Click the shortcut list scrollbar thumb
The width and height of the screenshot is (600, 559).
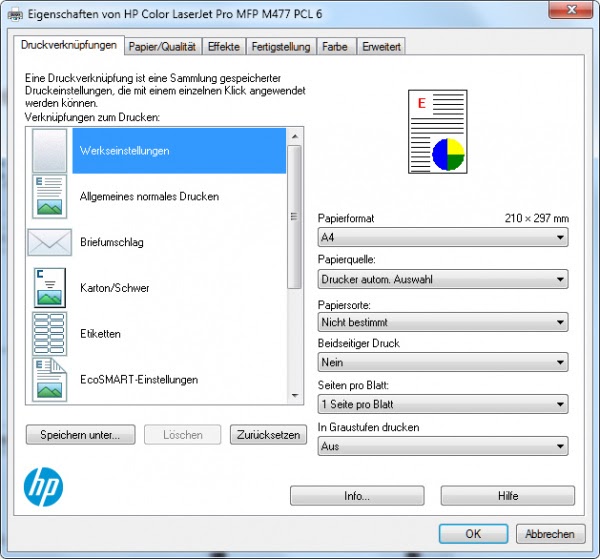coord(294,217)
